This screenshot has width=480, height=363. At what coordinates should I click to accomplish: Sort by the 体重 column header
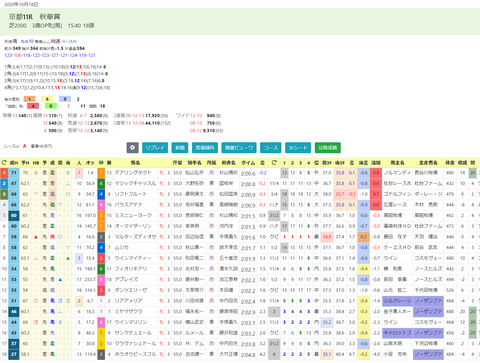pyautogui.click(x=450, y=163)
